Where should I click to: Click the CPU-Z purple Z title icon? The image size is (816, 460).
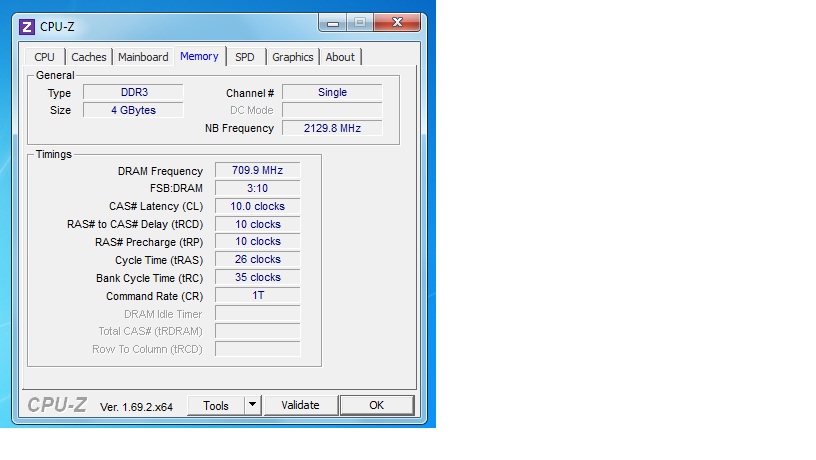27,27
